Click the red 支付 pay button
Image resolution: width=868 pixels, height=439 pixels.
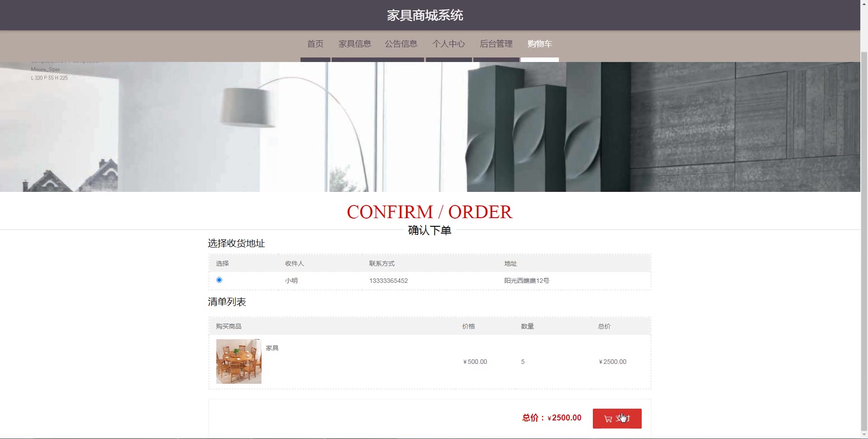pyautogui.click(x=617, y=419)
